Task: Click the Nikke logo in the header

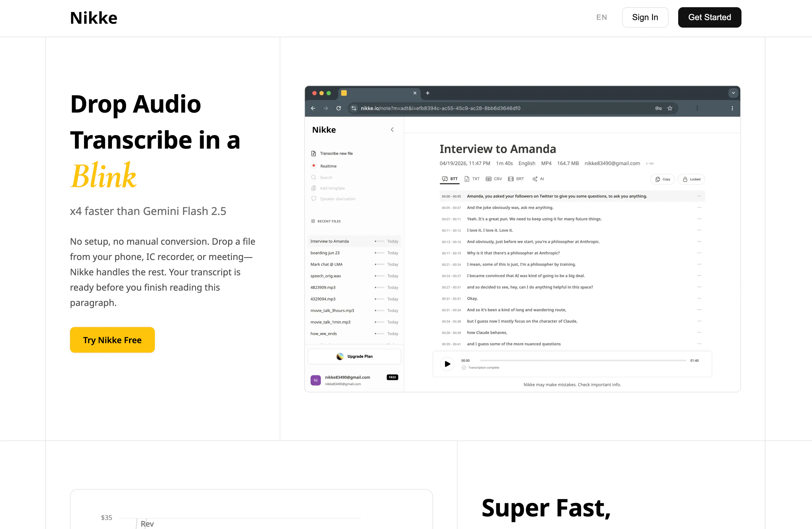Action: pyautogui.click(x=94, y=18)
